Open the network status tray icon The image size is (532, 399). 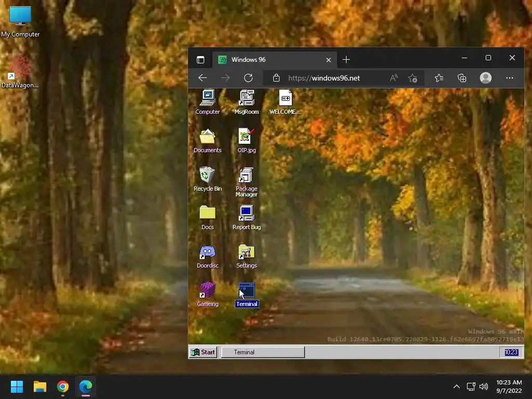pyautogui.click(x=471, y=387)
